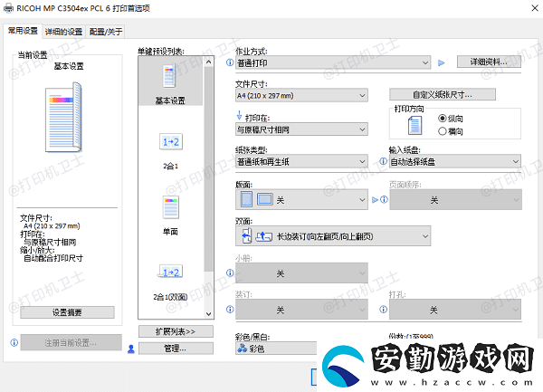Switch to 详细的设置 tab

pos(63,32)
